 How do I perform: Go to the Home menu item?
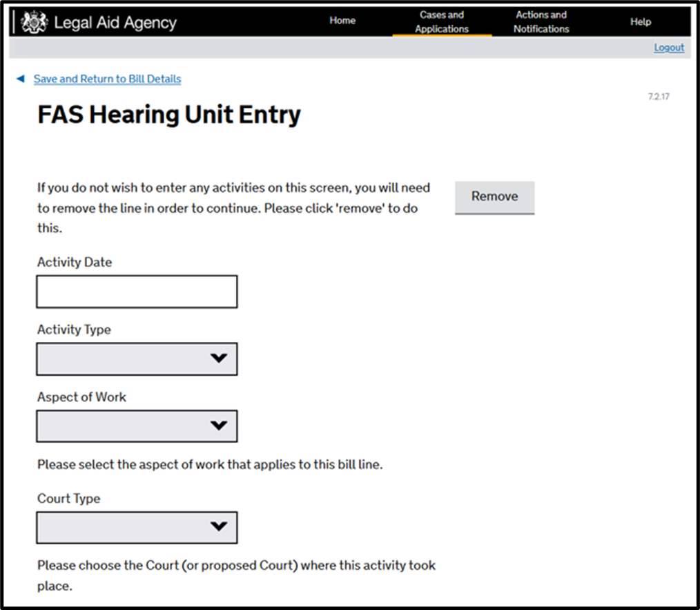(342, 21)
